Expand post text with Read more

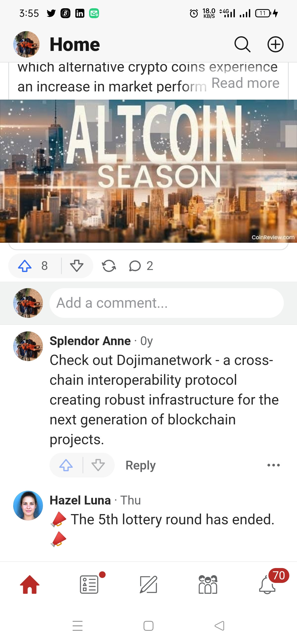[245, 83]
